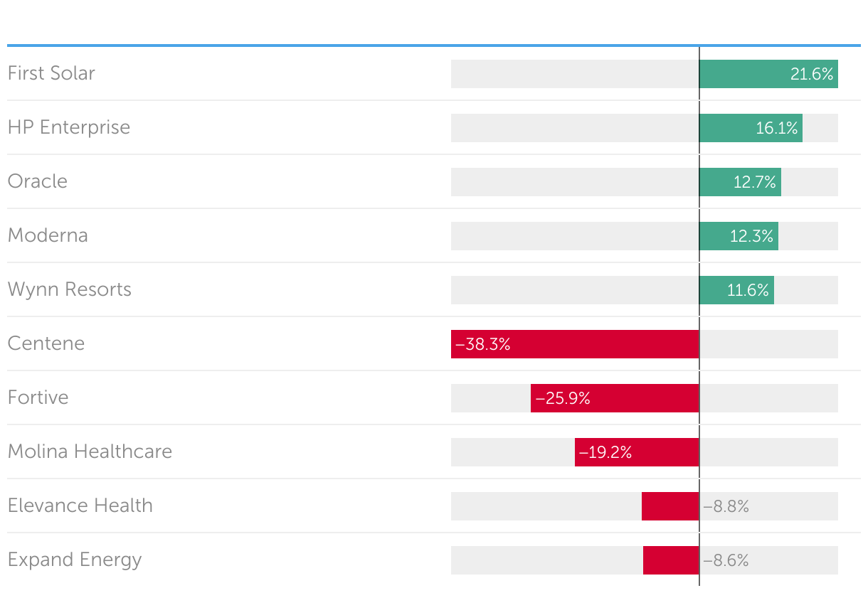Select the green 11.6% Wynn Resorts bar

(736, 290)
